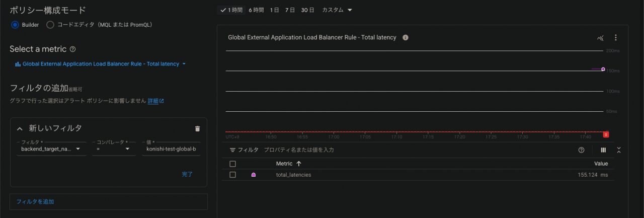The width and height of the screenshot is (644, 218).
Task: Click the chart explore/anomaly icon
Action: click(x=600, y=38)
